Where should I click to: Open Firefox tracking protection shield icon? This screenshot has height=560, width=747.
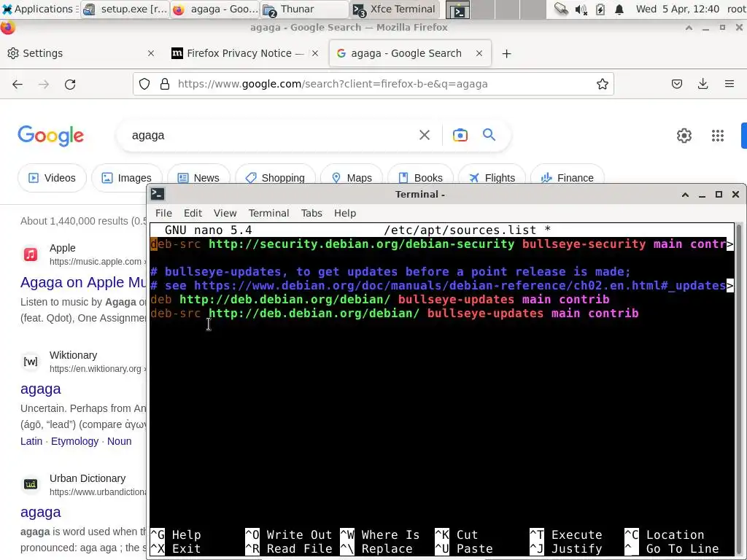(x=144, y=85)
